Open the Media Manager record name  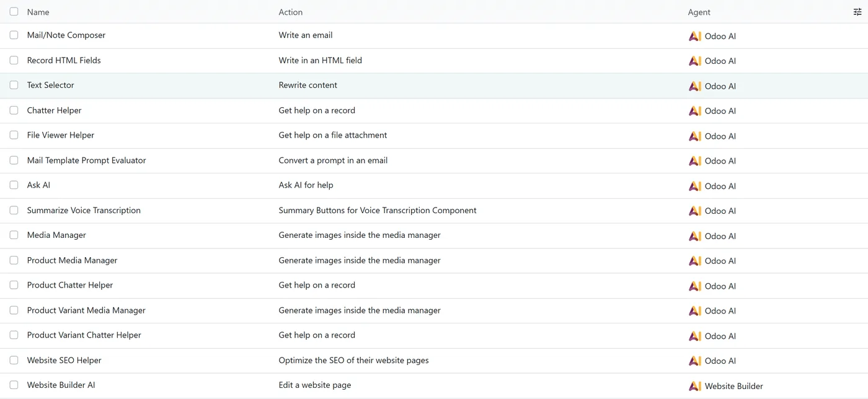[x=56, y=235]
